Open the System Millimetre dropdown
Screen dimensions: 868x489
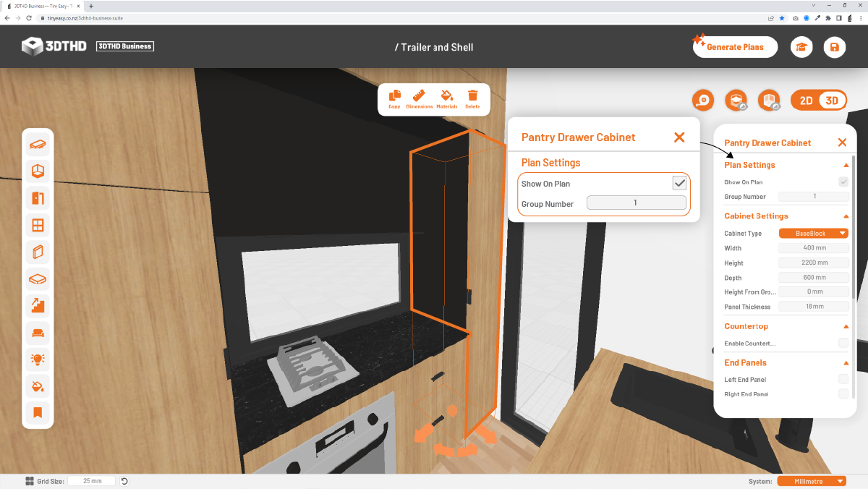pyautogui.click(x=812, y=481)
